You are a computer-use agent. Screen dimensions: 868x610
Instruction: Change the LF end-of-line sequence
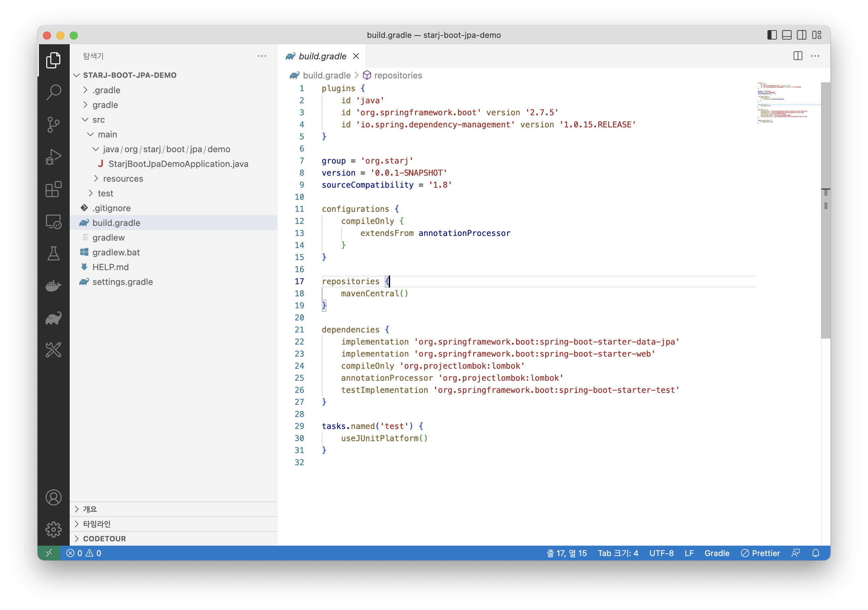click(x=689, y=553)
